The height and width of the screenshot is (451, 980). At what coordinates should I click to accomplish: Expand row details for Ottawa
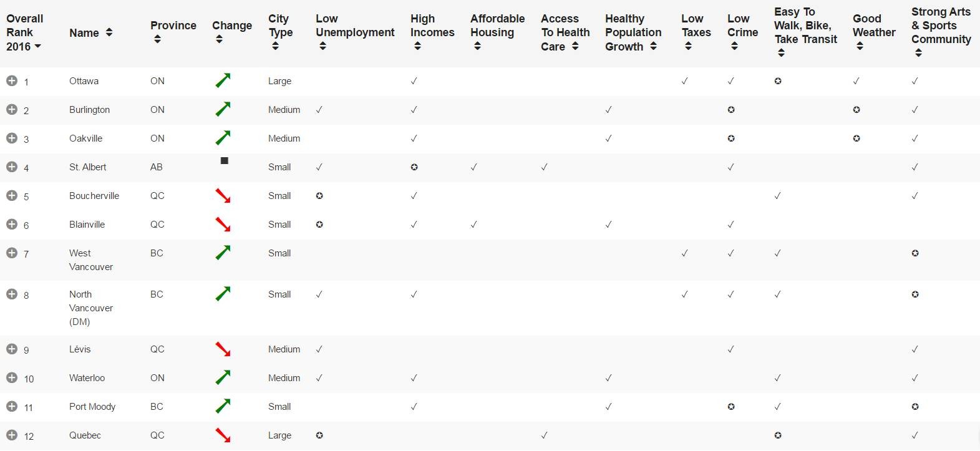[11, 80]
